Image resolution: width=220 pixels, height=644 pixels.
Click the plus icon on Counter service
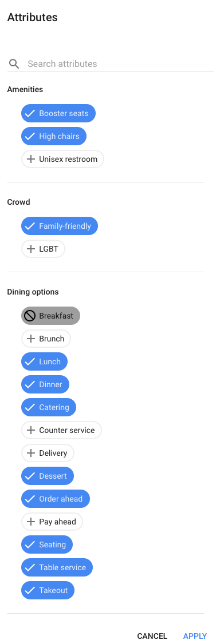tap(30, 431)
